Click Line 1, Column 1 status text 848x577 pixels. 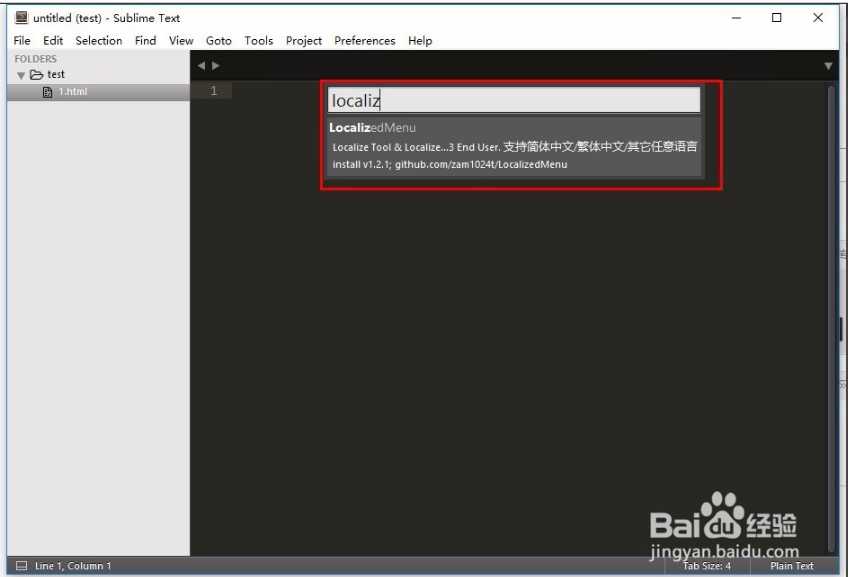pyautogui.click(x=73, y=566)
